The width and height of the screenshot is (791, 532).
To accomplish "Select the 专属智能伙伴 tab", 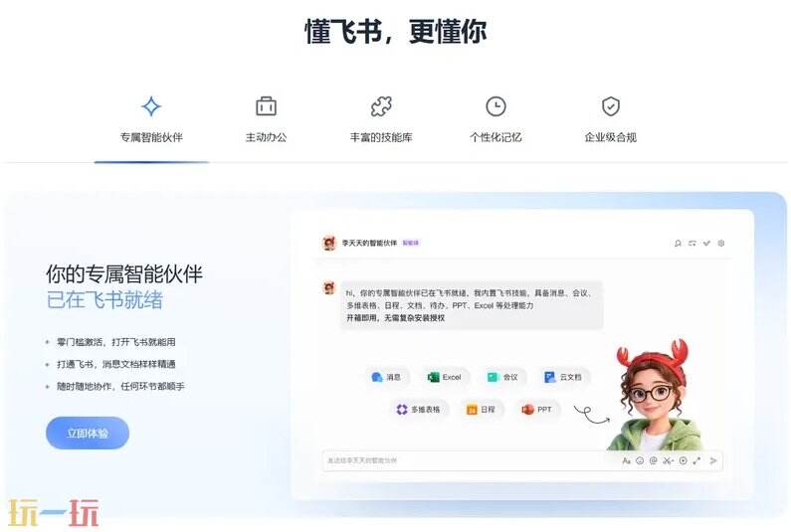I will [x=151, y=120].
